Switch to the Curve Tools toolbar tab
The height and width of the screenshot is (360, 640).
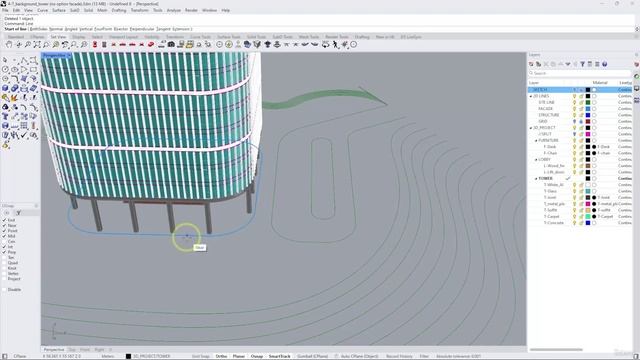(x=200, y=37)
